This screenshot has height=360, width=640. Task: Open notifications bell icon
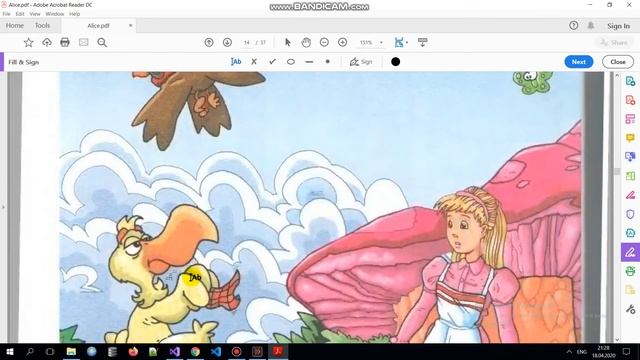pos(591,25)
